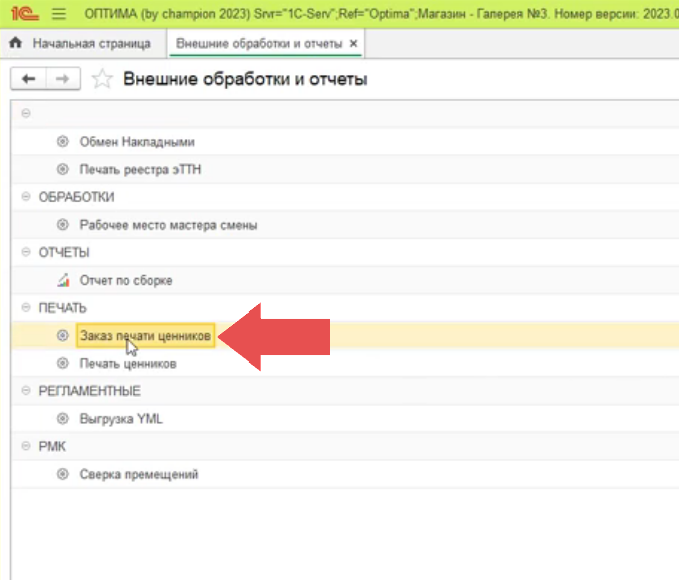Click the icon beside Обмен Накладными
The height and width of the screenshot is (580, 679).
(x=63, y=142)
